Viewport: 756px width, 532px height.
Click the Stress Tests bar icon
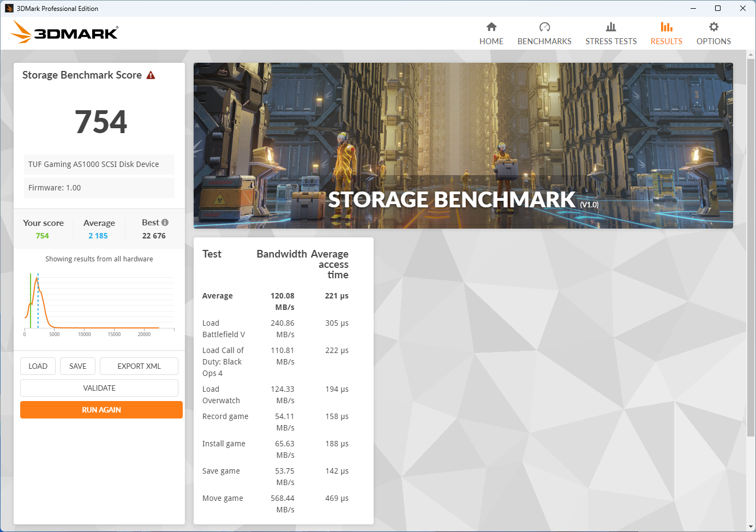pos(611,27)
